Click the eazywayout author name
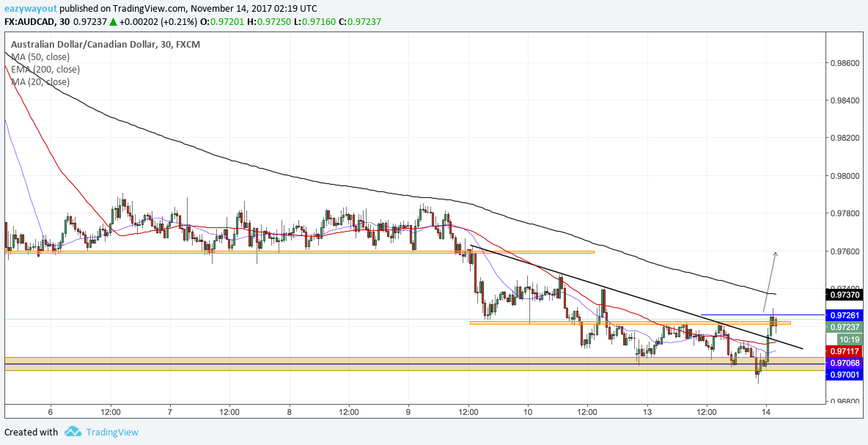Viewport: 868px width, 445px height. pyautogui.click(x=29, y=9)
